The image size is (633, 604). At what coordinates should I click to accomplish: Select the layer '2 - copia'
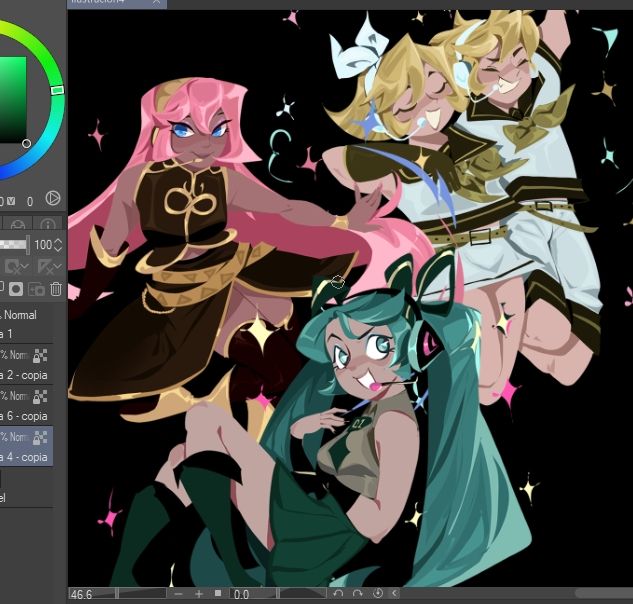tap(26, 364)
